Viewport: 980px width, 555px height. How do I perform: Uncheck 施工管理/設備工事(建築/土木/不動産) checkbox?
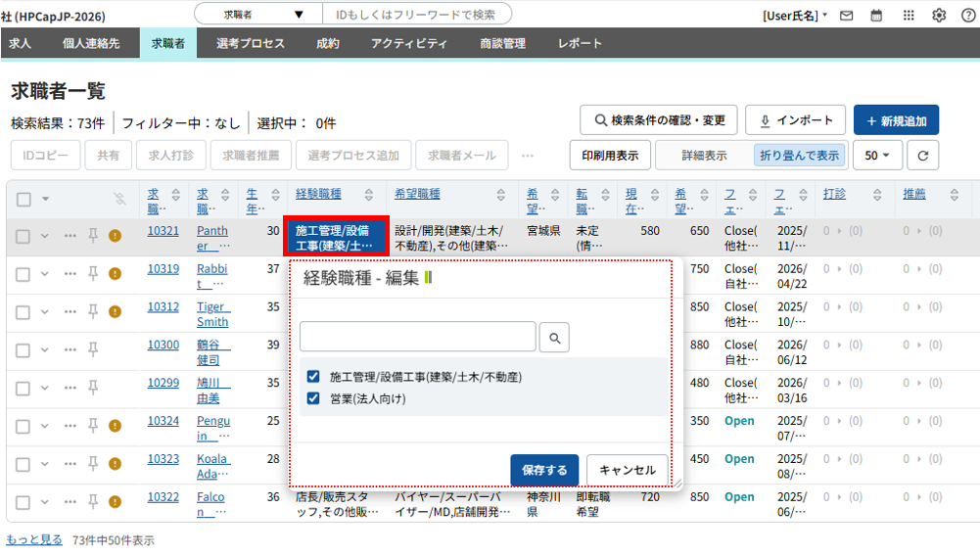[x=313, y=377]
